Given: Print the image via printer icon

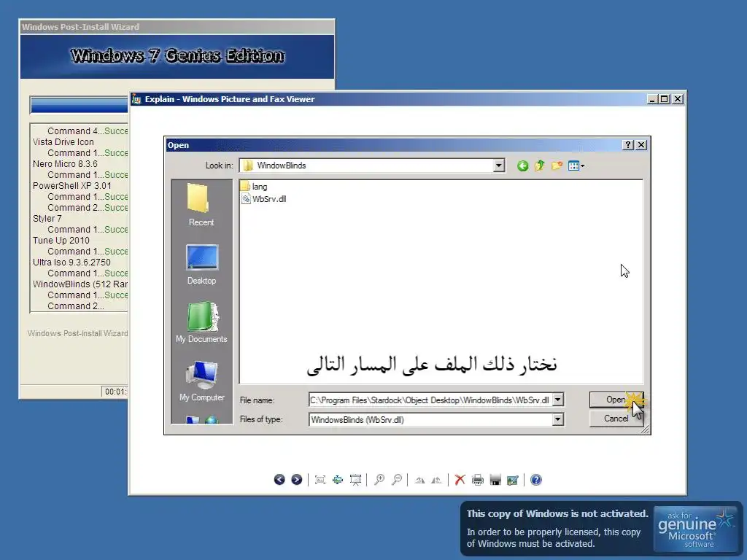Looking at the screenshot, I should click(477, 480).
